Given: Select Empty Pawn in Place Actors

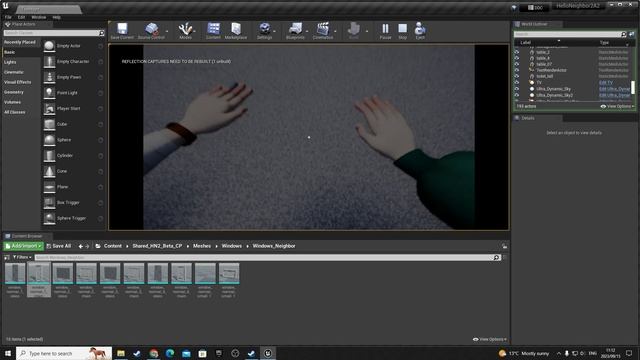Looking at the screenshot, I should click(x=73, y=77).
